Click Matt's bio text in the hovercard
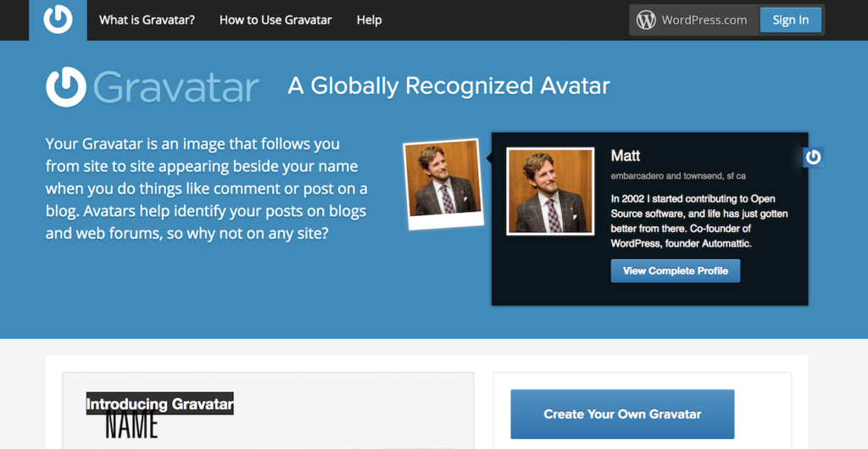 pos(698,221)
